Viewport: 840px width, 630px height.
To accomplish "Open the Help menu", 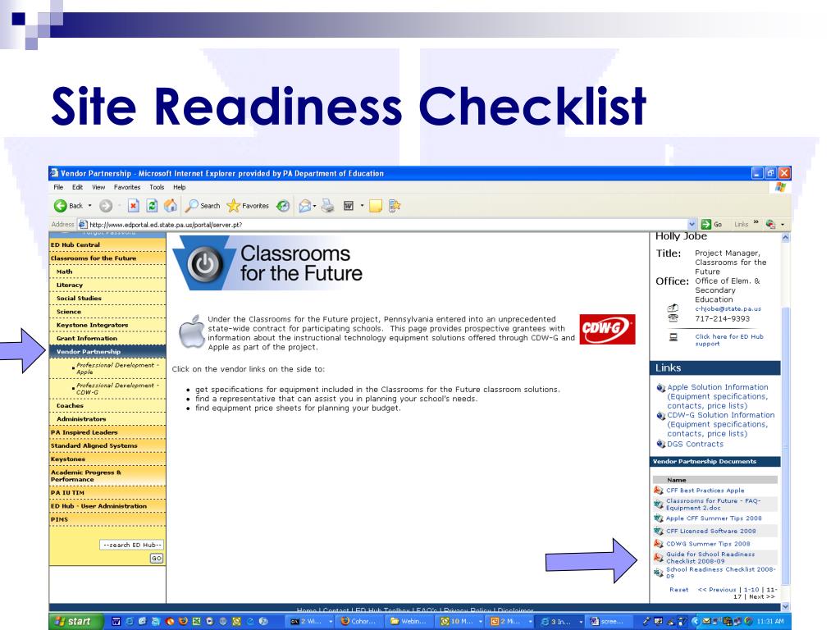I will coord(180,187).
